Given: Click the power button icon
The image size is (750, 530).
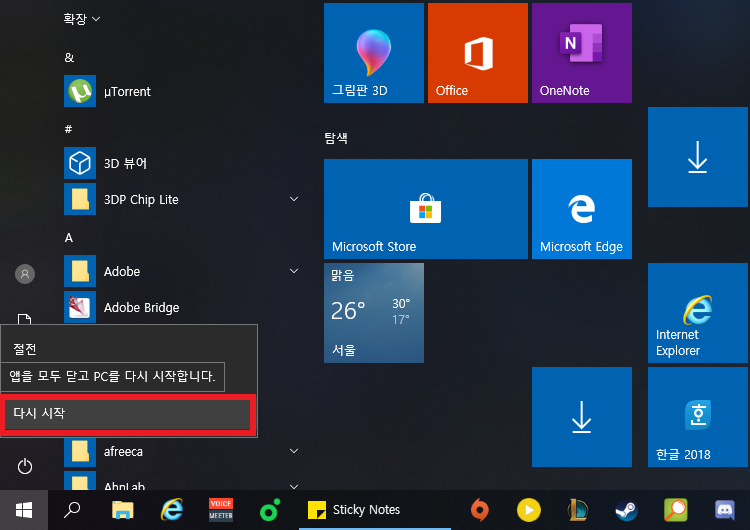Looking at the screenshot, I should click(x=25, y=466).
